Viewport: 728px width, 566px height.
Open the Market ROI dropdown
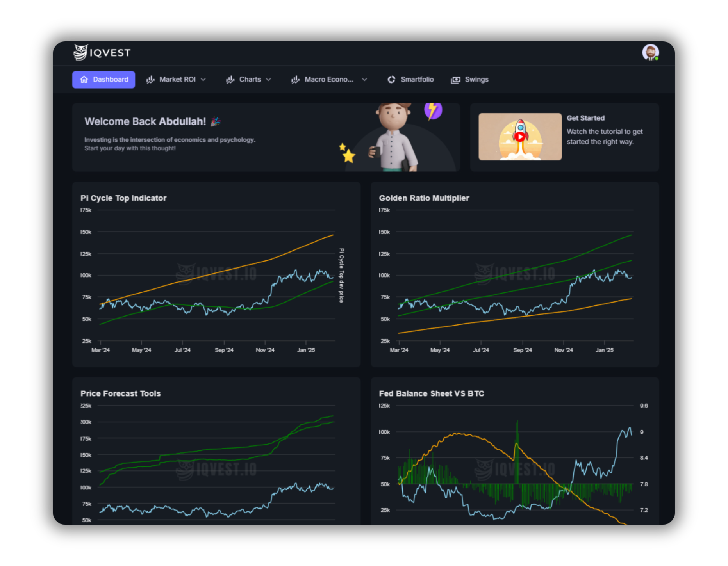click(x=203, y=79)
